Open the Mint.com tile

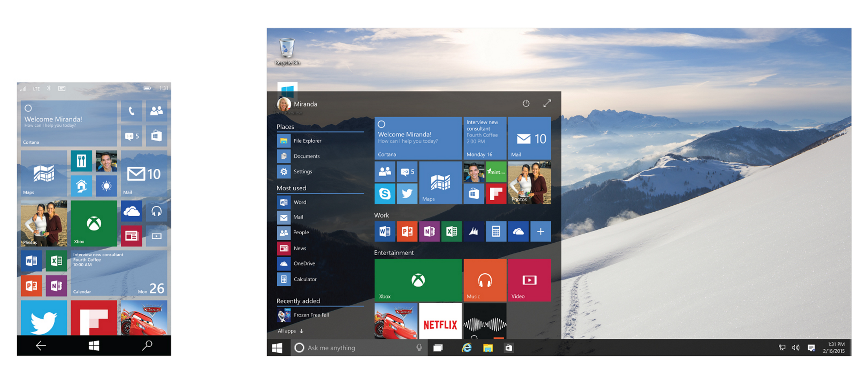(496, 171)
